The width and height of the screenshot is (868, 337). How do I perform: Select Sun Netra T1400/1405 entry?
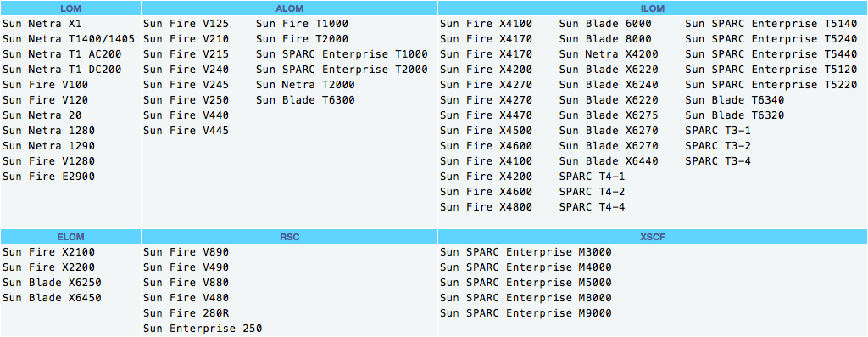pyautogui.click(x=69, y=39)
